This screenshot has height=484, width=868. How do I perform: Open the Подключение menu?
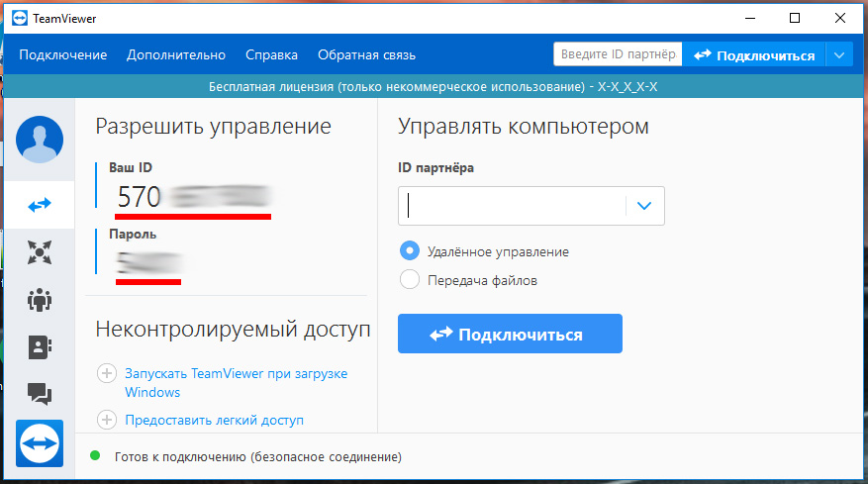pos(63,54)
